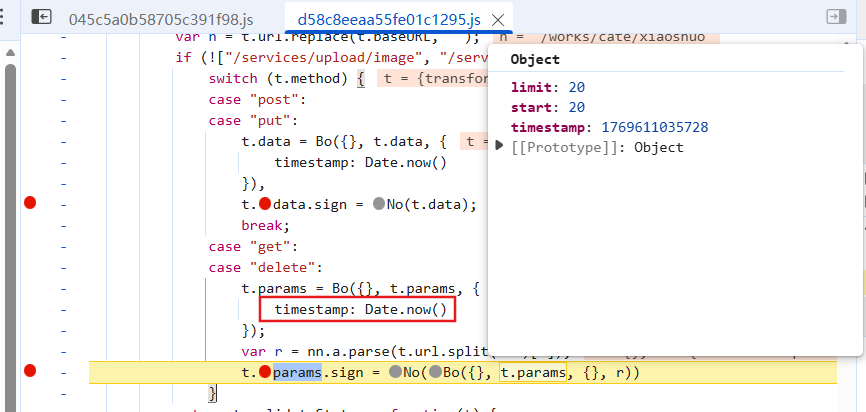Select the limit property in the Object popup
866x412 pixels.
point(530,87)
